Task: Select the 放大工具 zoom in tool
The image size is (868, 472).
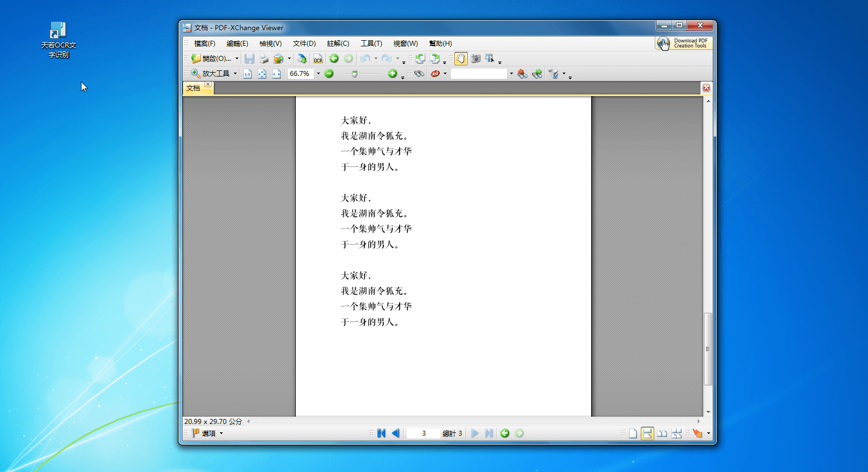Action: (x=210, y=74)
